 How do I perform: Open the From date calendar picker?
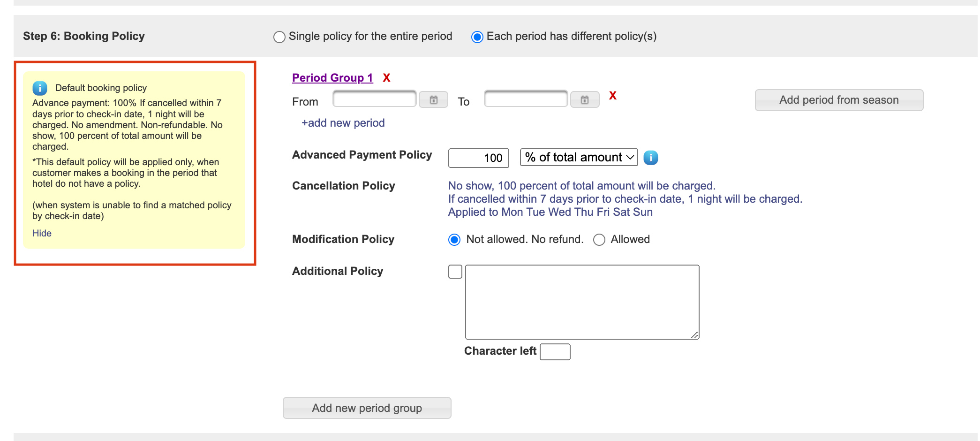[433, 100]
